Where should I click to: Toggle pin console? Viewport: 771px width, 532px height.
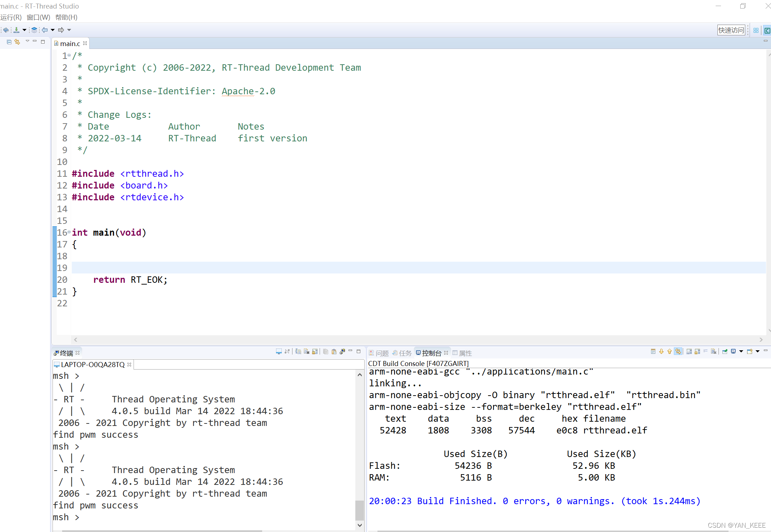[x=725, y=351]
